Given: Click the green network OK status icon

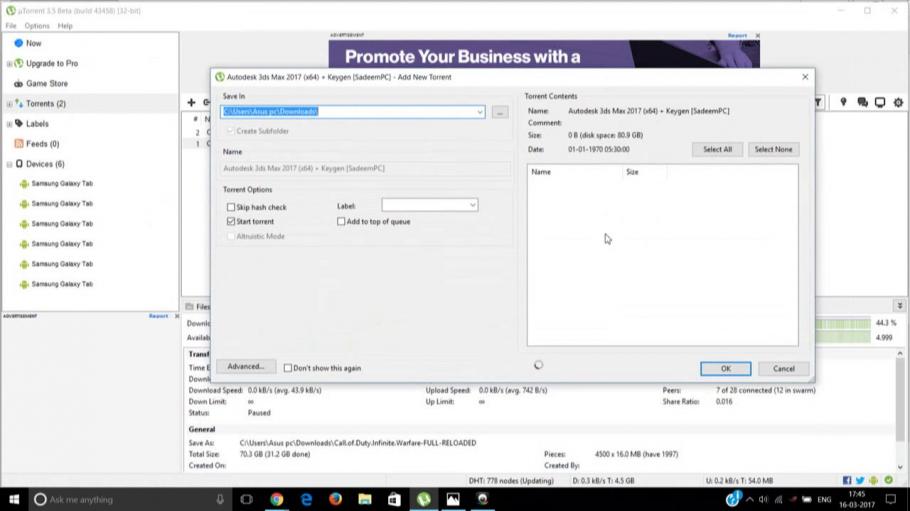Looking at the screenshot, I should coord(889,480).
